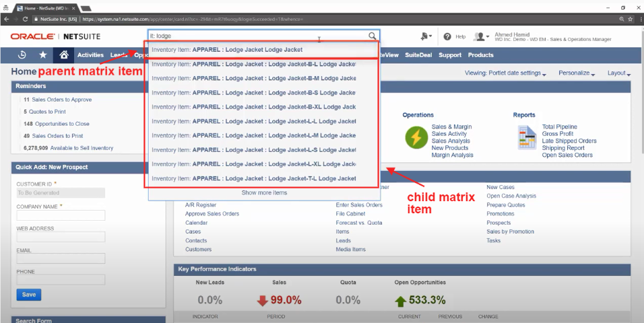Select search result Lodge Jacket-T-L

pyautogui.click(x=263, y=178)
